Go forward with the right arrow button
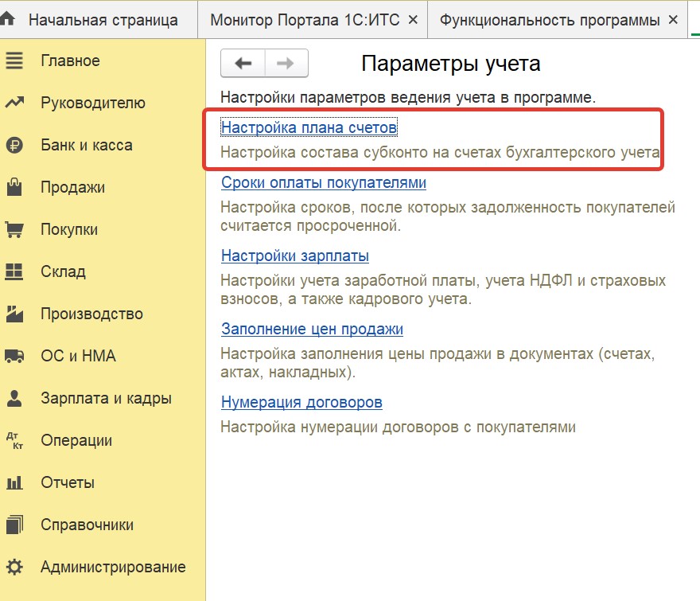 [x=286, y=64]
